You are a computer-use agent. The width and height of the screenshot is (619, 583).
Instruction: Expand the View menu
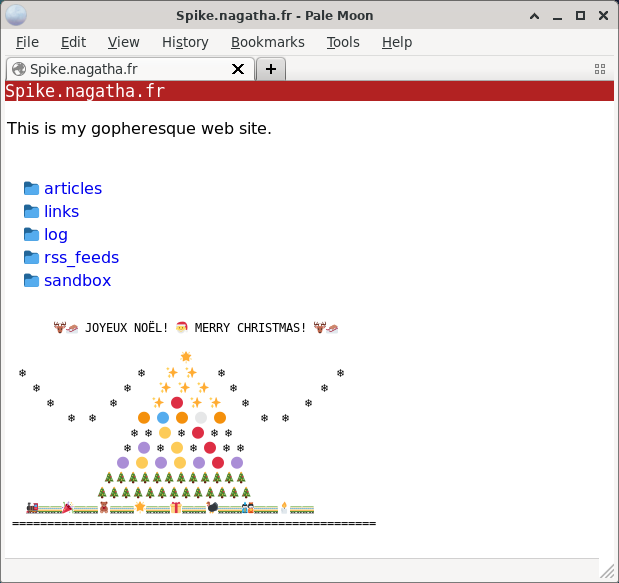click(x=123, y=42)
